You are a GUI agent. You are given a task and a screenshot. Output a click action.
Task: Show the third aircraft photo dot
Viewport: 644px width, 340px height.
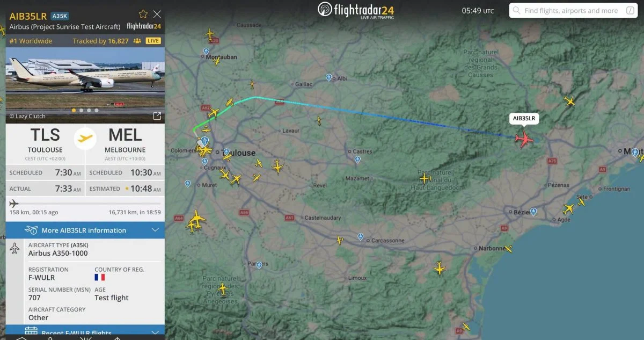point(89,110)
